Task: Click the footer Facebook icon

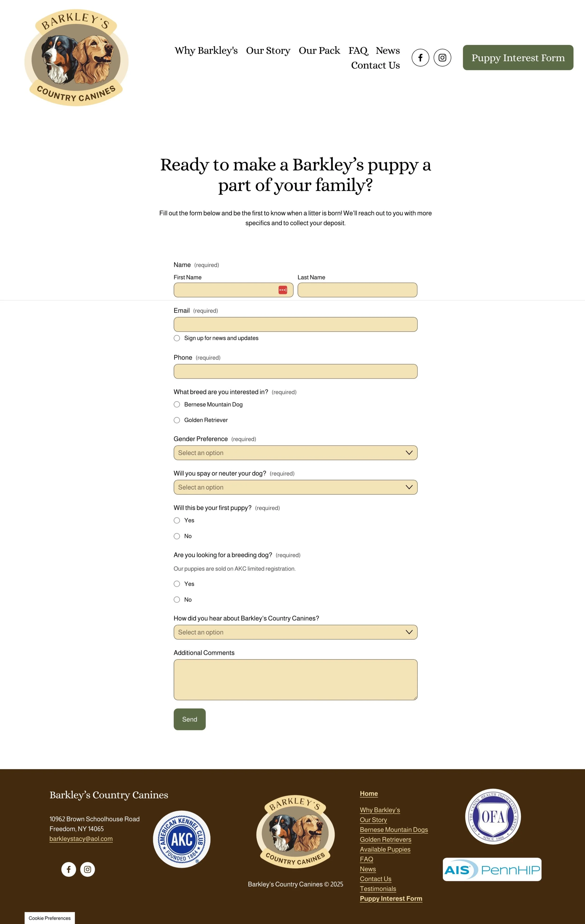Action: click(x=69, y=869)
